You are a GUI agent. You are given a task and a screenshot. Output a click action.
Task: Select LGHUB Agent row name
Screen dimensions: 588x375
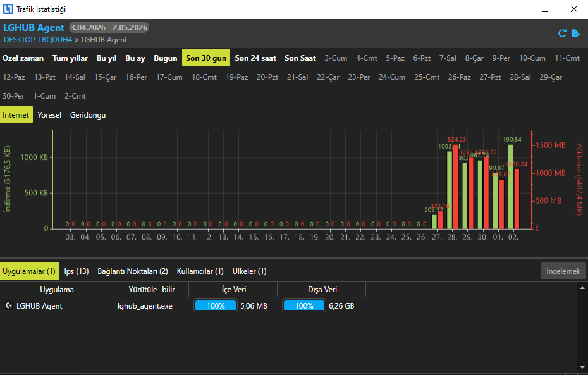click(39, 306)
